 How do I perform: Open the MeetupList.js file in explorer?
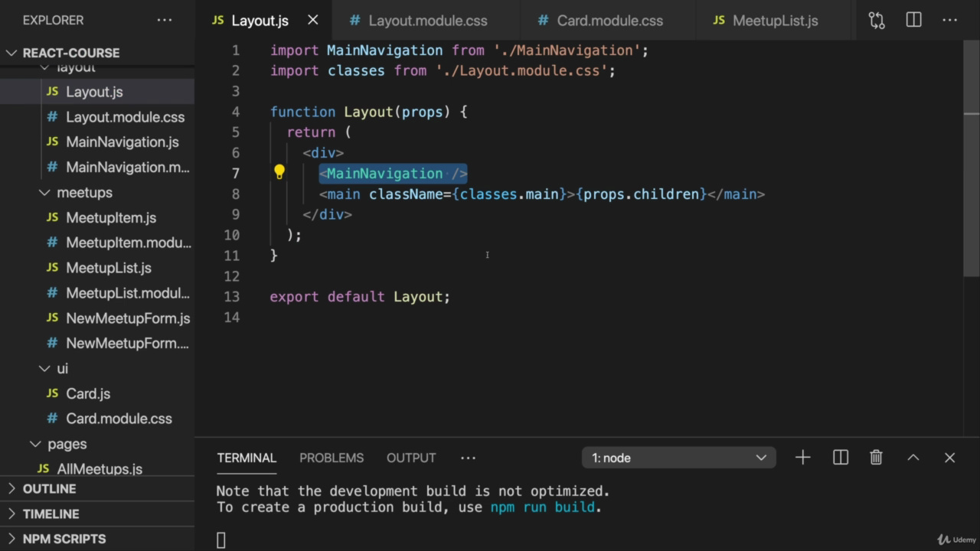(x=108, y=268)
